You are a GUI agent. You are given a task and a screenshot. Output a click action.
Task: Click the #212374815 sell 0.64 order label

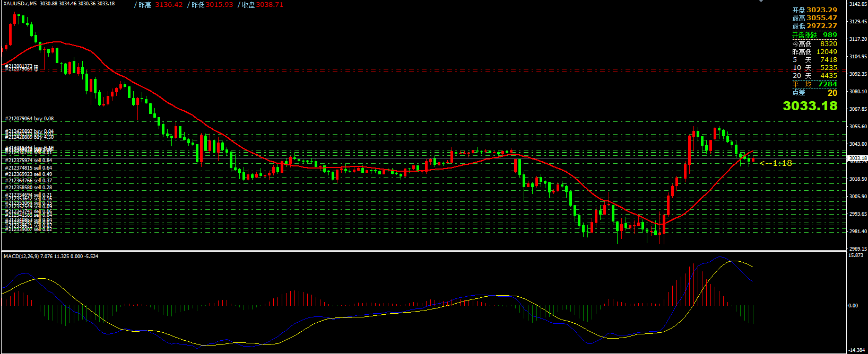(x=29, y=168)
